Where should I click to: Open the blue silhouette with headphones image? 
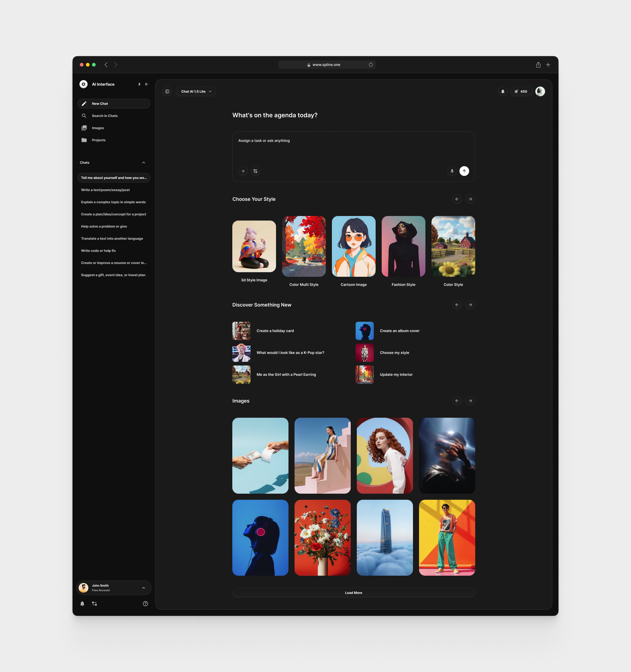(x=261, y=538)
